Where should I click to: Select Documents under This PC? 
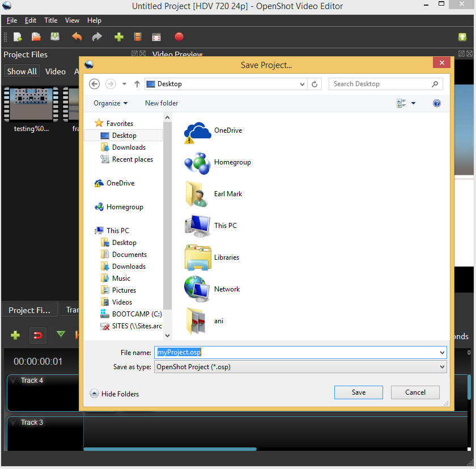pos(124,255)
